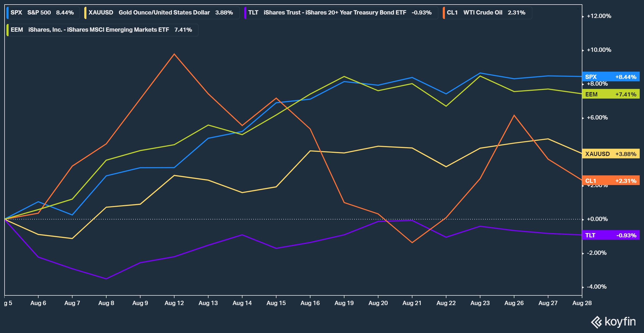
Task: Click the crude oil peak on Aug 12
Action: click(x=174, y=54)
